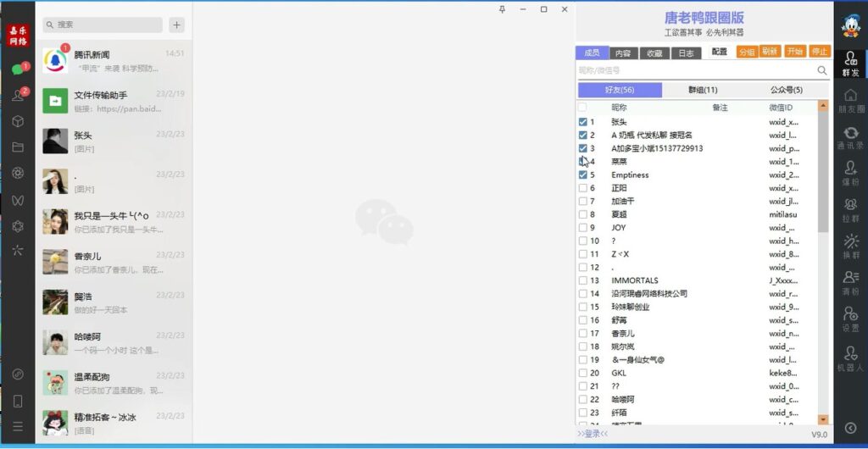The height and width of the screenshot is (449, 868).
Task: Click the friend list scrollbar down arrow
Action: (823, 419)
